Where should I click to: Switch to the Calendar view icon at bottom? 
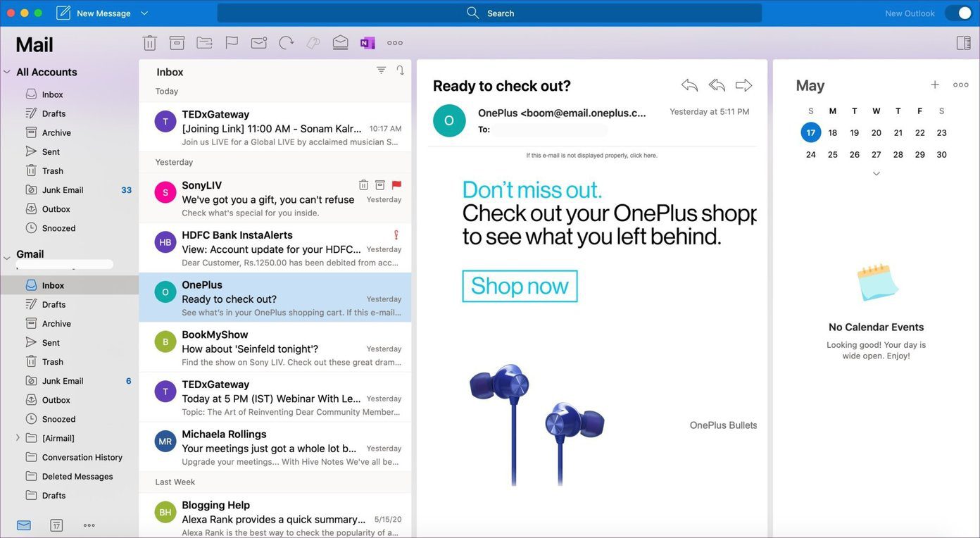pyautogui.click(x=56, y=525)
